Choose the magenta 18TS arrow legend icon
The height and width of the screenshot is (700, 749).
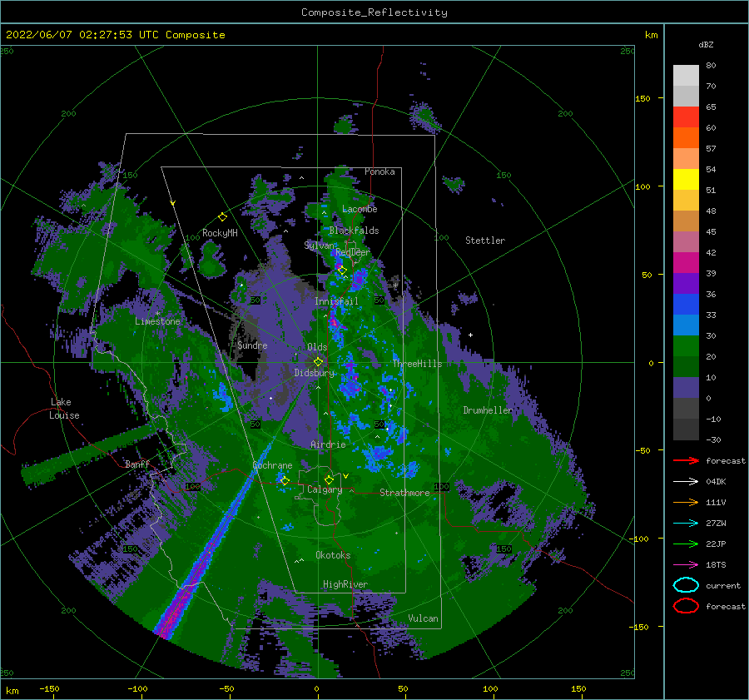(x=686, y=564)
